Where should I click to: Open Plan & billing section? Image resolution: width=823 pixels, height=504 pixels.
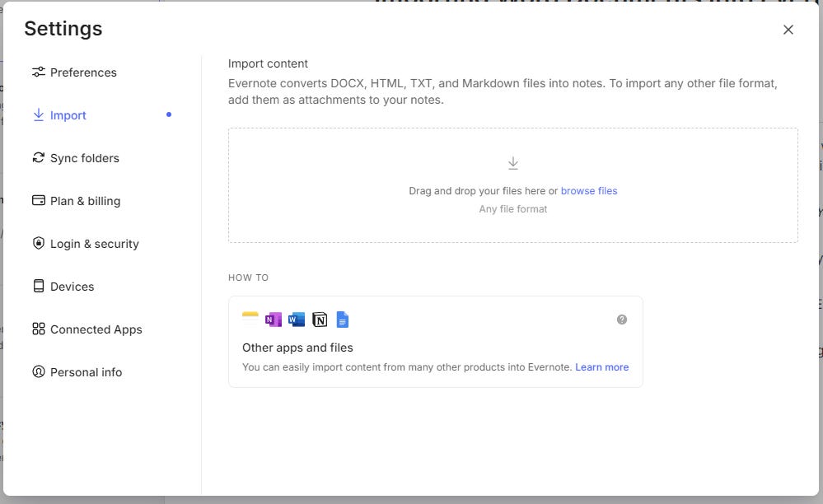coord(76,201)
